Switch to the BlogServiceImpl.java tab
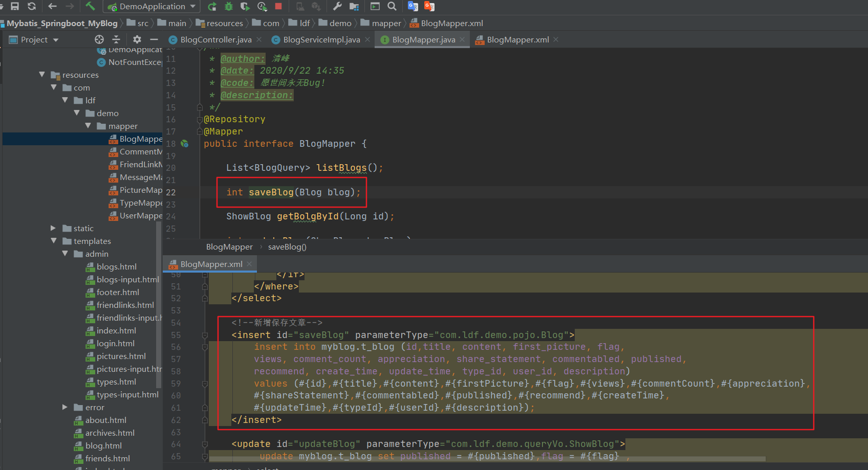This screenshot has height=470, width=868. tap(321, 39)
